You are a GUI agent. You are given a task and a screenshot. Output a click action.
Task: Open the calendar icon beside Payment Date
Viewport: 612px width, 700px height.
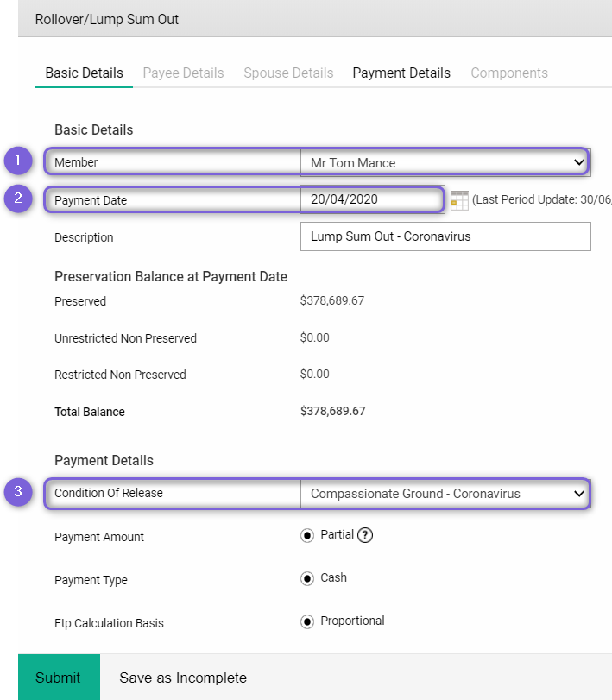pos(458,200)
